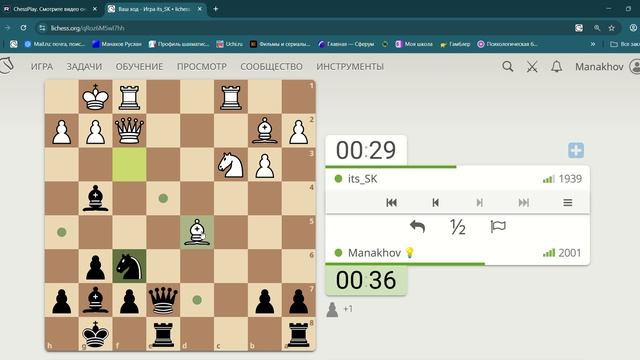The height and width of the screenshot is (360, 640).
Task: Open Mail.ru bookmark
Action: point(55,44)
